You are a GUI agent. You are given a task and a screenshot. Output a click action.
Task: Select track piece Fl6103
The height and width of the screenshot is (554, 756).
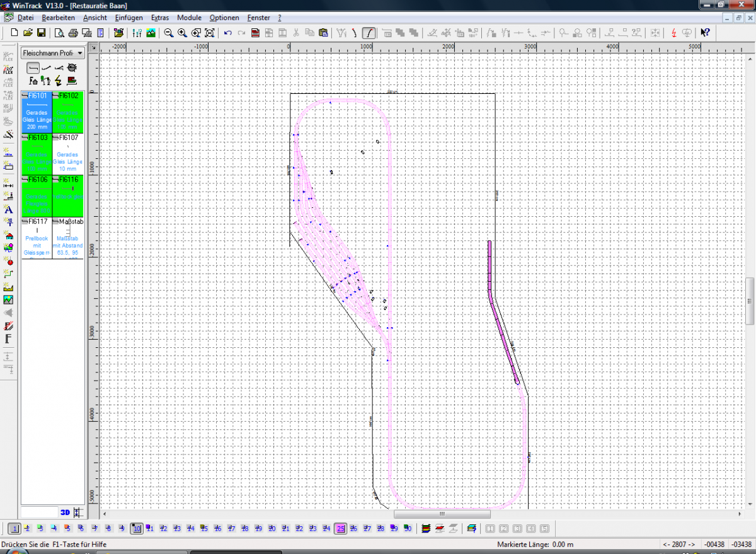coord(37,154)
